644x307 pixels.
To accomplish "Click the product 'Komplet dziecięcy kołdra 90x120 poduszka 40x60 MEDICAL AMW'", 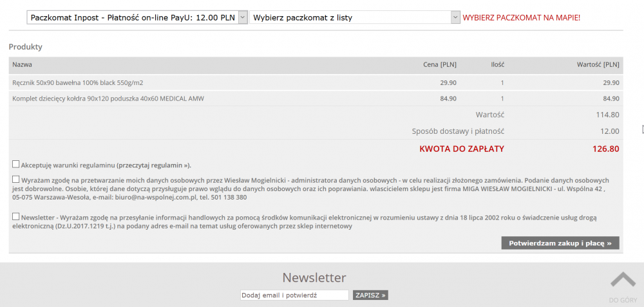I will [x=108, y=98].
